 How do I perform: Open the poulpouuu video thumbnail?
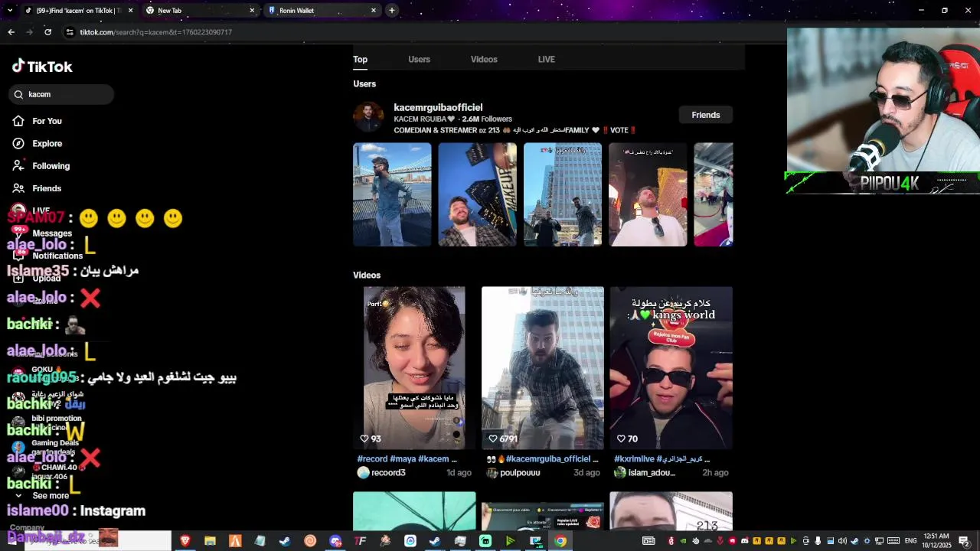pos(543,367)
